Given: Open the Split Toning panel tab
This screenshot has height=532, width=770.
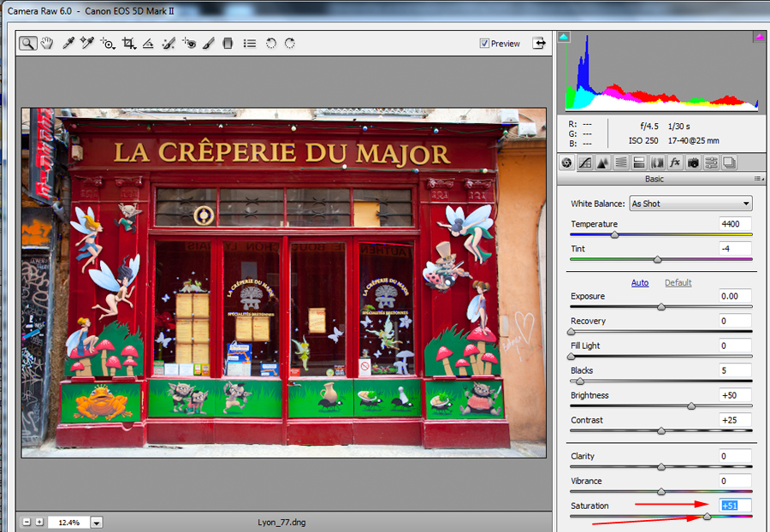Looking at the screenshot, I should [639, 163].
